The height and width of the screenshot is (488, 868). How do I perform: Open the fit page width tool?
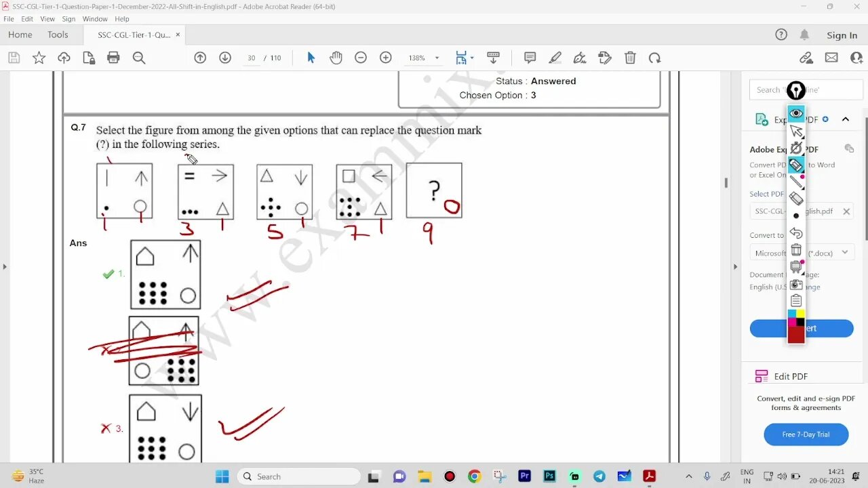click(461, 58)
